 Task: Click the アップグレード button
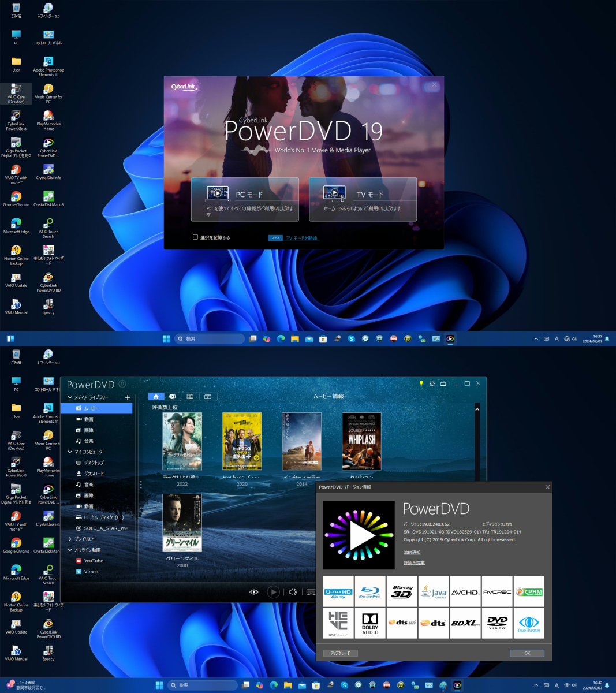[x=341, y=653]
